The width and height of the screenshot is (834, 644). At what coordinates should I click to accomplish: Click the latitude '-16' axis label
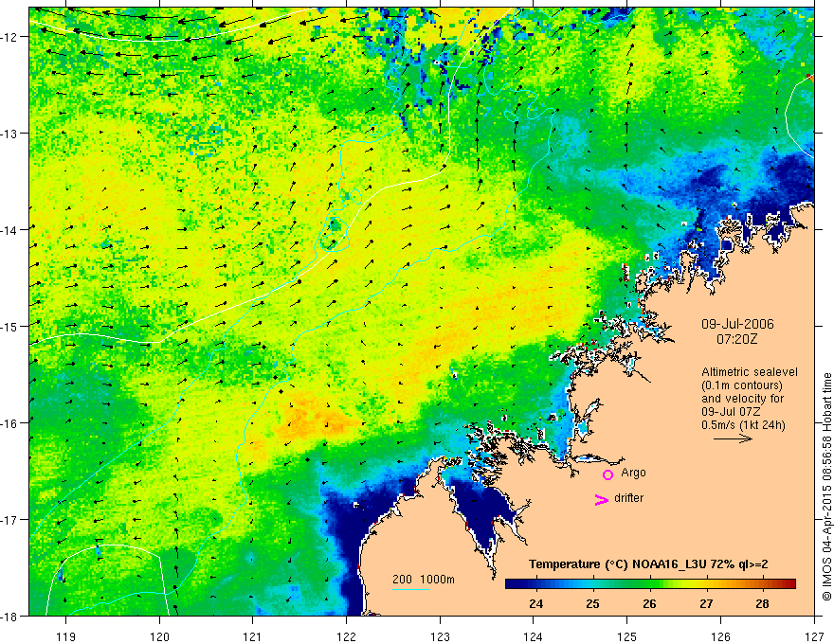click(10, 423)
